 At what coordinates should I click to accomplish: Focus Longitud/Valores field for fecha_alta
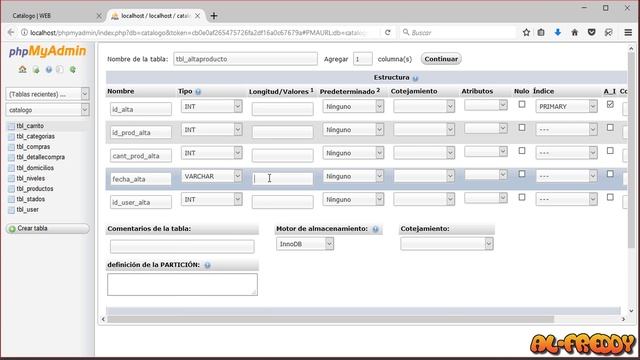[x=282, y=178]
